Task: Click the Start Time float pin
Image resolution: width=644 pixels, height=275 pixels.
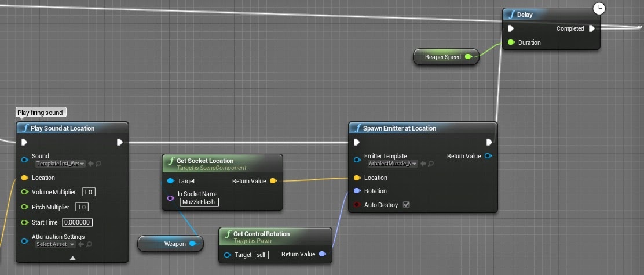Action: (24, 222)
